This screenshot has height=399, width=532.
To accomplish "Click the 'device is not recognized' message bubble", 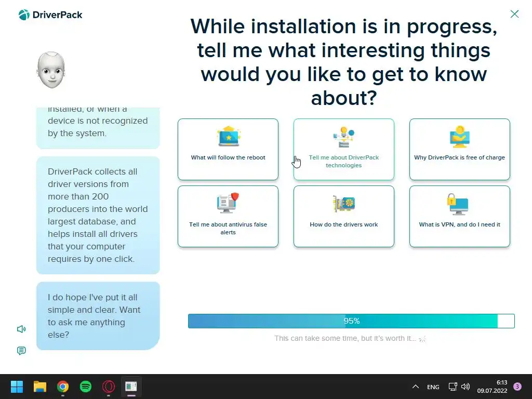I will pyautogui.click(x=98, y=128).
